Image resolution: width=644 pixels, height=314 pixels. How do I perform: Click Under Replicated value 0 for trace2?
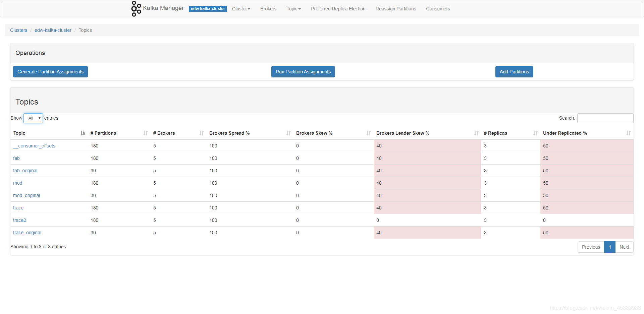544,220
